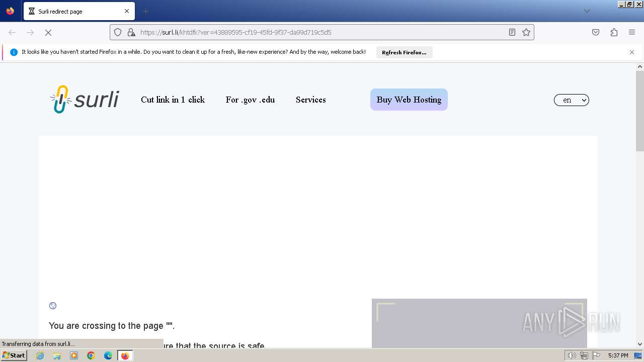644x362 pixels.
Task: Click the Action Center flag icon
Action: [596, 355]
